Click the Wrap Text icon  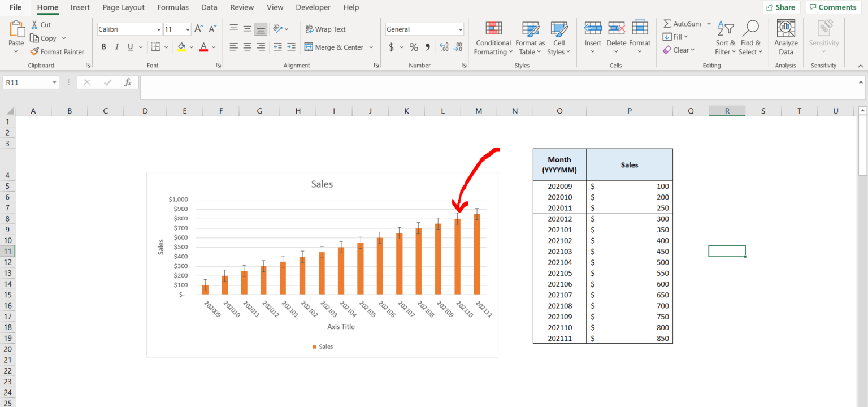pyautogui.click(x=325, y=29)
